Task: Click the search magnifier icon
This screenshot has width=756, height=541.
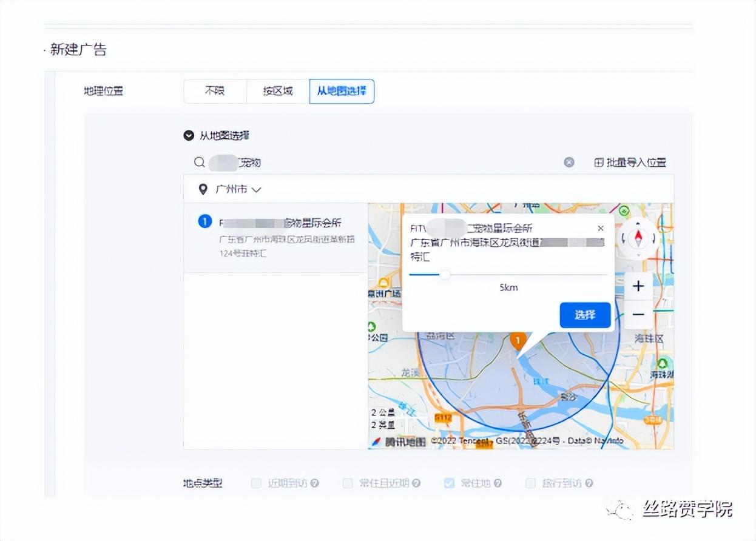Action: tap(200, 162)
